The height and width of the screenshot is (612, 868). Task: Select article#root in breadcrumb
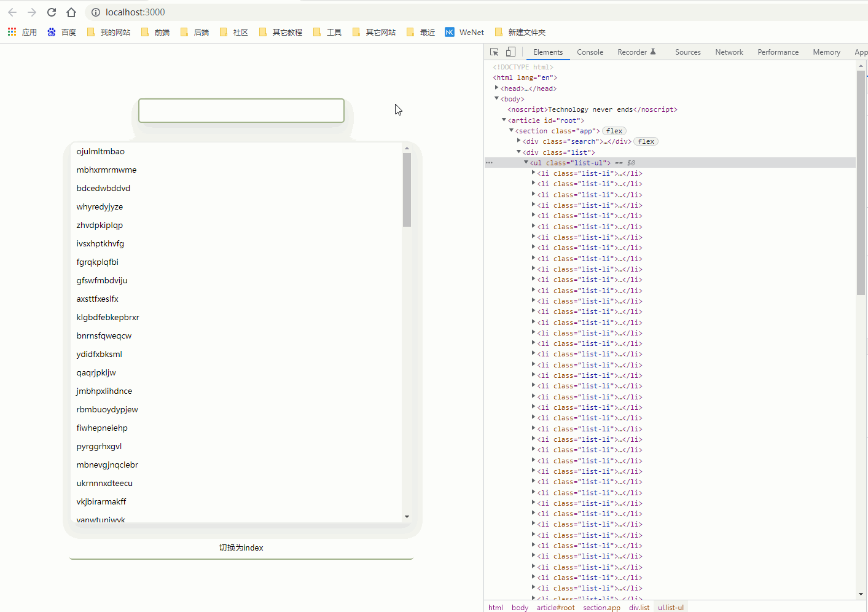click(x=556, y=608)
